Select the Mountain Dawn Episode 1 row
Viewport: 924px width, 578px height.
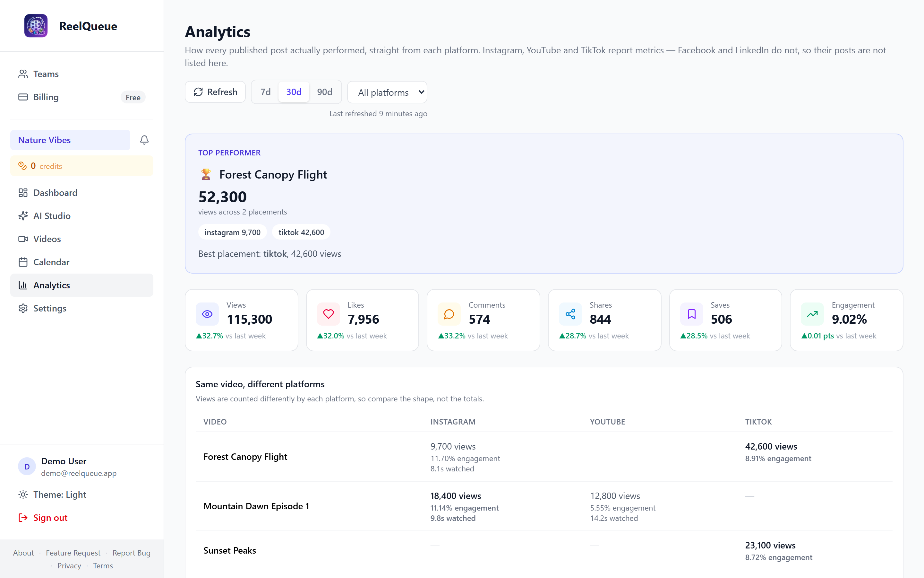(544, 506)
